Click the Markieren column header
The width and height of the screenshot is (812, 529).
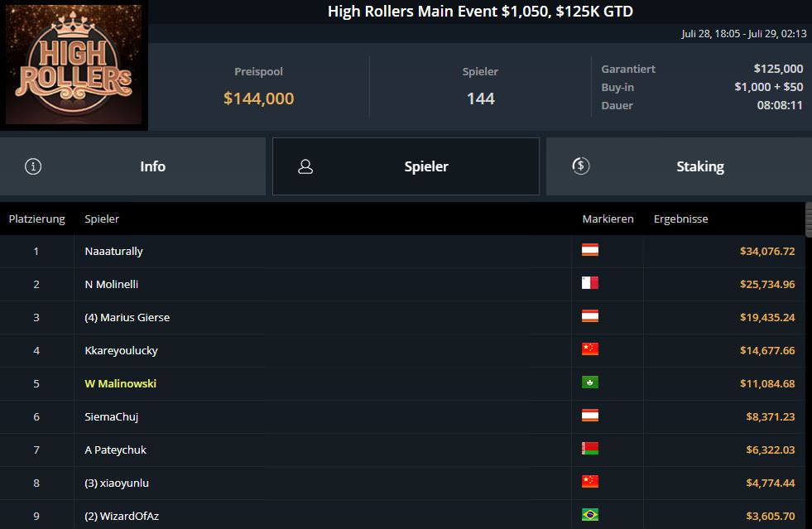(x=608, y=219)
